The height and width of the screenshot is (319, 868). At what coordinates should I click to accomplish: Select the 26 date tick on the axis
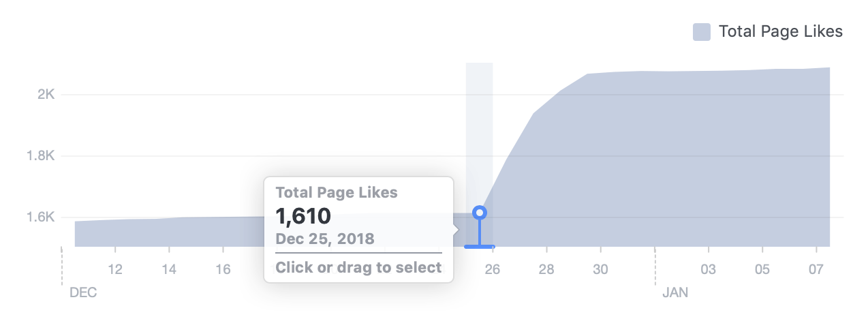pyautogui.click(x=493, y=269)
